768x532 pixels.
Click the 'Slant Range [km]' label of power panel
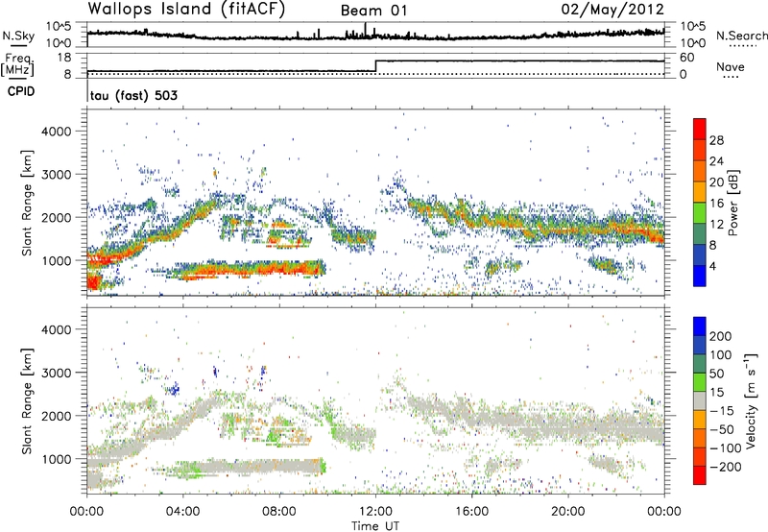(27, 203)
